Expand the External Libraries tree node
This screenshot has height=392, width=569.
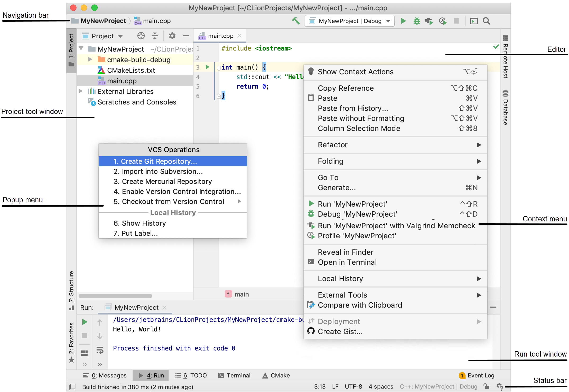coord(81,91)
